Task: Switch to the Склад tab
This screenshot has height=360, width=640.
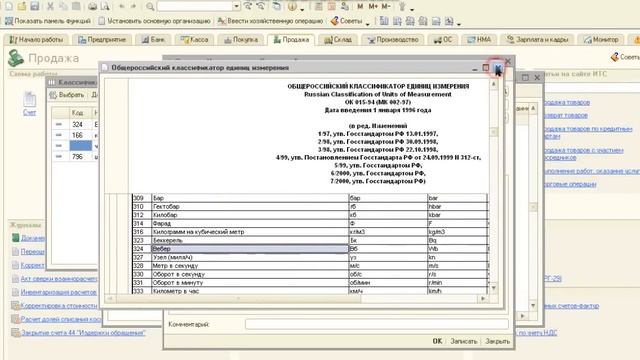Action: point(338,40)
